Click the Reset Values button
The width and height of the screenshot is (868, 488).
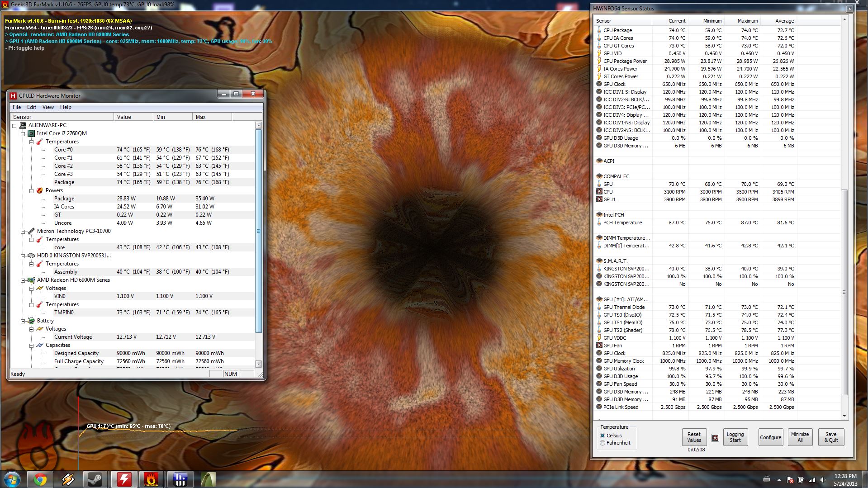coord(694,437)
